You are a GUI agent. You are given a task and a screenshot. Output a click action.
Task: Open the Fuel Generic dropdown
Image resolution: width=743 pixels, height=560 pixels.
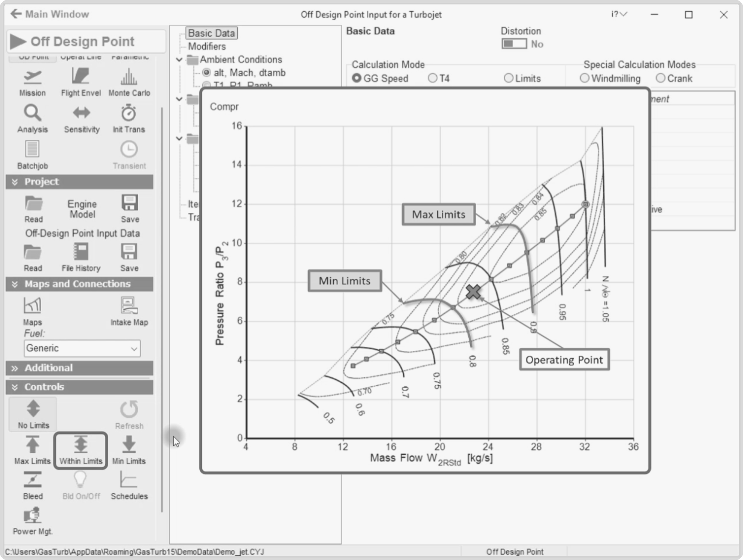pyautogui.click(x=82, y=348)
